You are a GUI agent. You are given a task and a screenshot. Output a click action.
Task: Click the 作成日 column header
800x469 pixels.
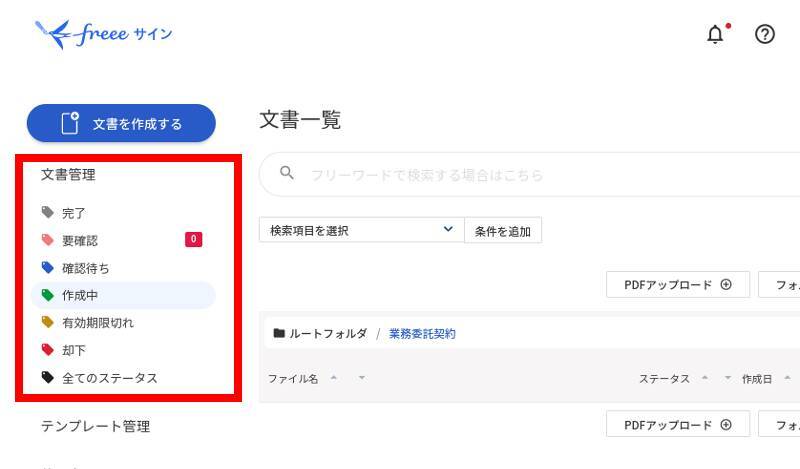click(x=757, y=379)
